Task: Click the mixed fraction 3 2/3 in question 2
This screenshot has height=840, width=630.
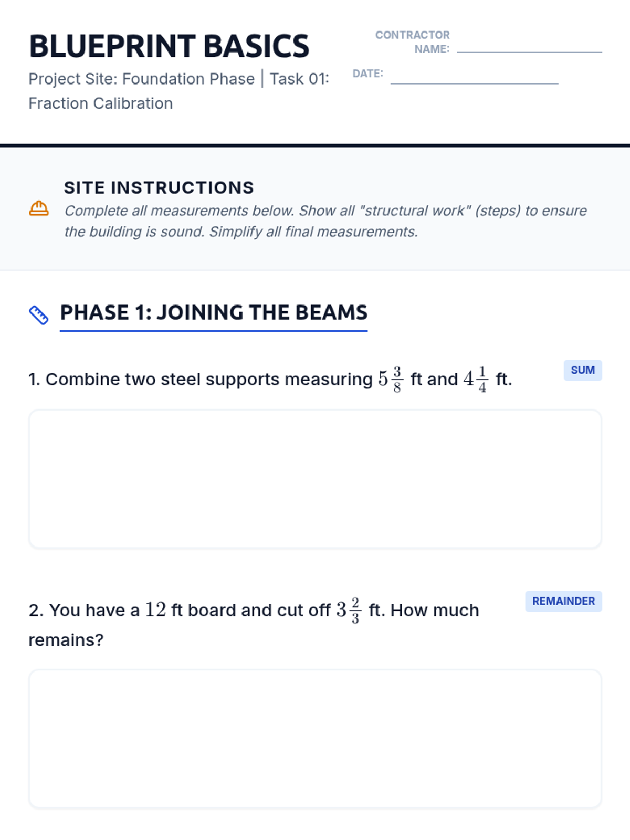Action: tap(349, 610)
